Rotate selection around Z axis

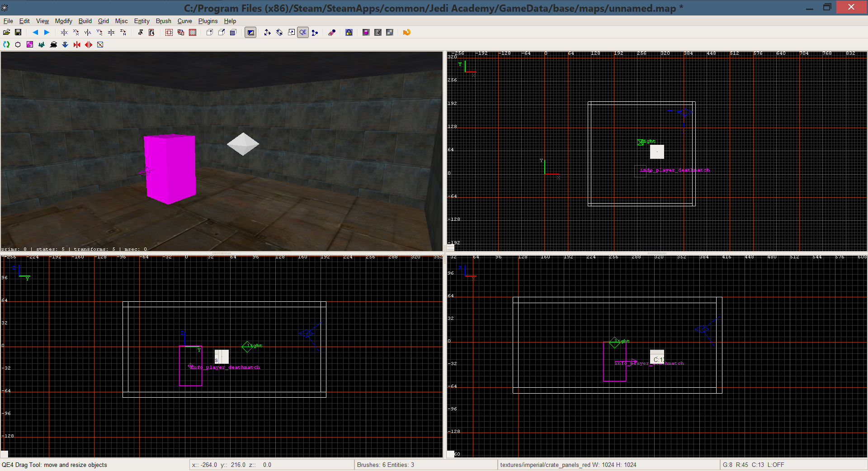pos(123,32)
